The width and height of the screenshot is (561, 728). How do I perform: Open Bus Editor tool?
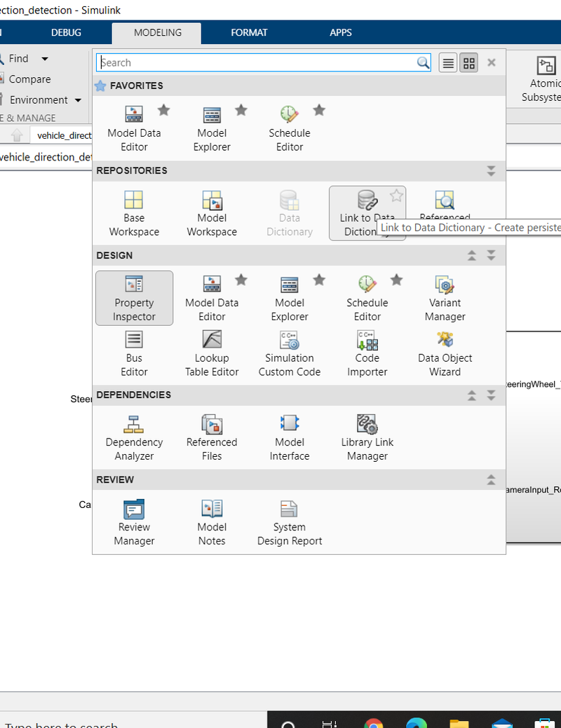(134, 354)
